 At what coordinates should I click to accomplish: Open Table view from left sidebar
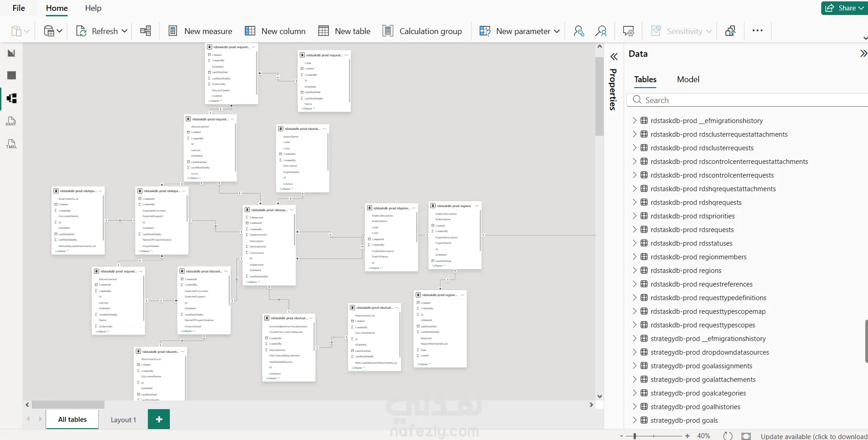tap(12, 75)
